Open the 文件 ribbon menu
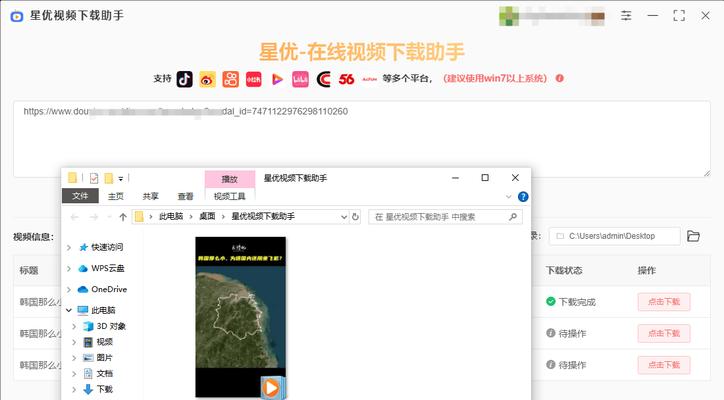 [80, 196]
